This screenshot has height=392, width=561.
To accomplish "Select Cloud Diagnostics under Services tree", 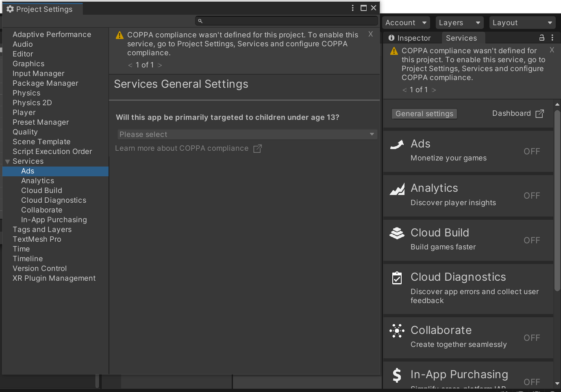I will 54,200.
